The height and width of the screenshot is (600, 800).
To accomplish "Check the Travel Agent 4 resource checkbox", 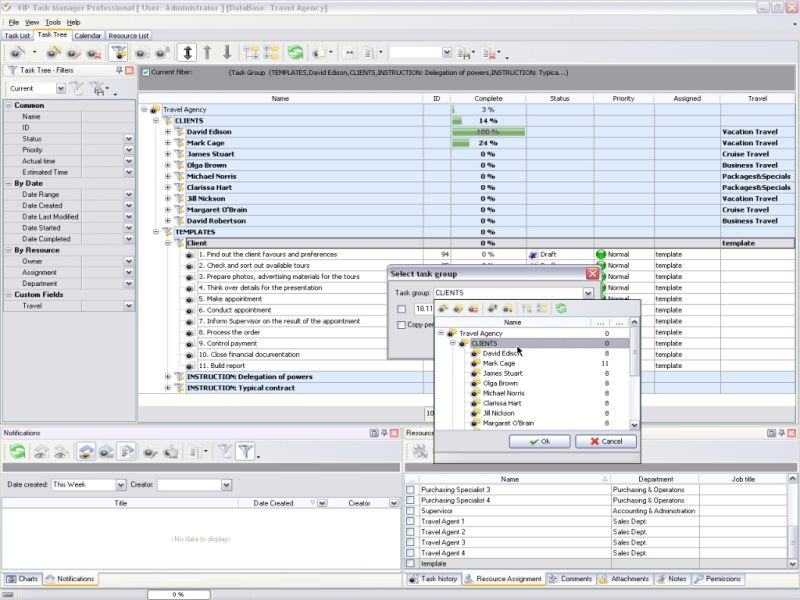I will pos(410,553).
